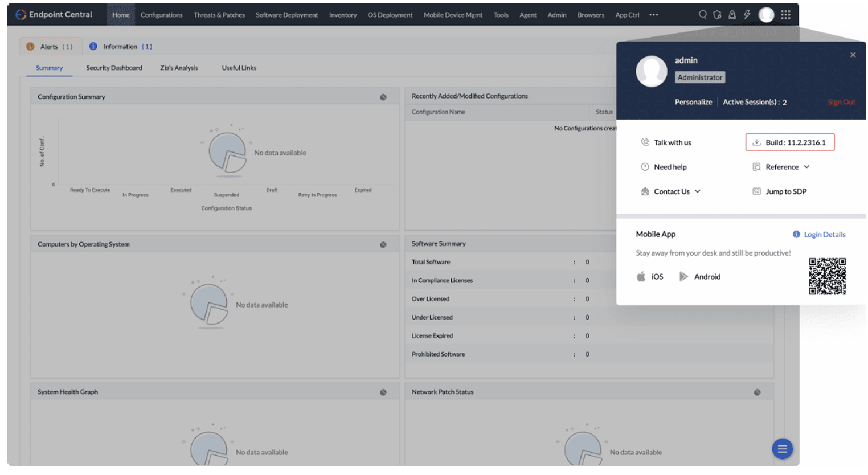Click the blue floating menu button at bottom right

(782, 449)
